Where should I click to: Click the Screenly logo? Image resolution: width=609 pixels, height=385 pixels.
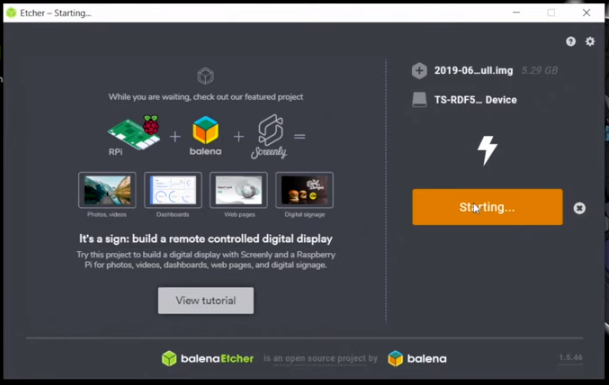coord(269,136)
